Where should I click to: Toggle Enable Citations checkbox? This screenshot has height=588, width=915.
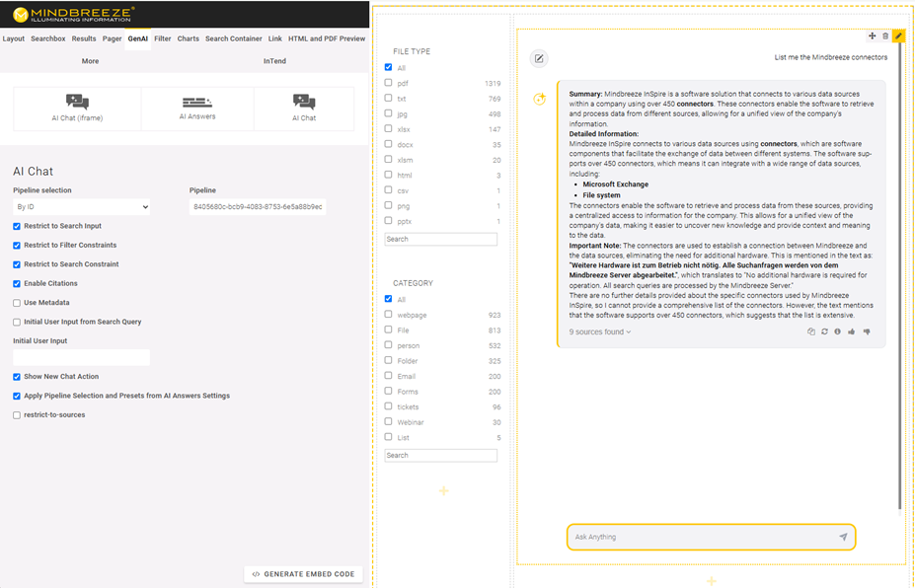[17, 284]
